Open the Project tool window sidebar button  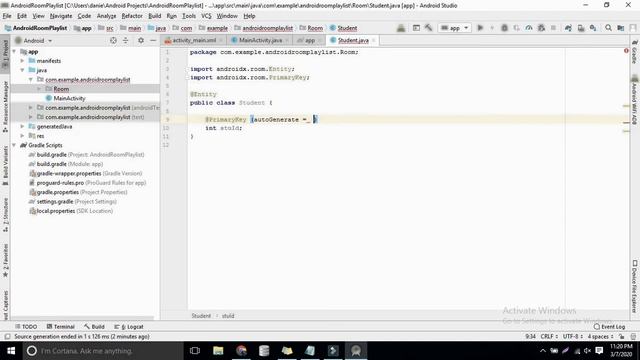5,53
